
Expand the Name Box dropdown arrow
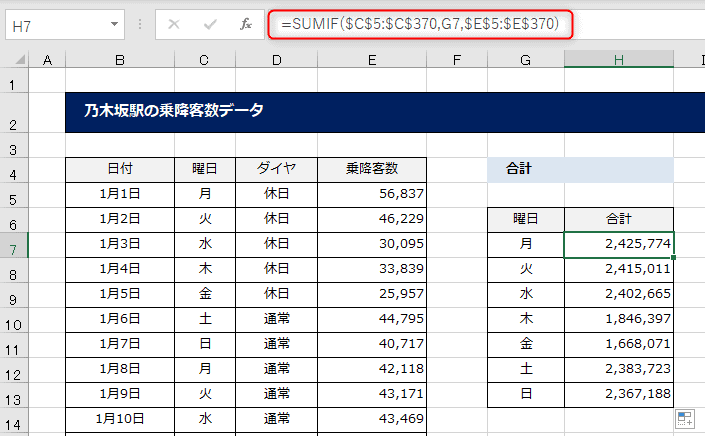pyautogui.click(x=115, y=24)
